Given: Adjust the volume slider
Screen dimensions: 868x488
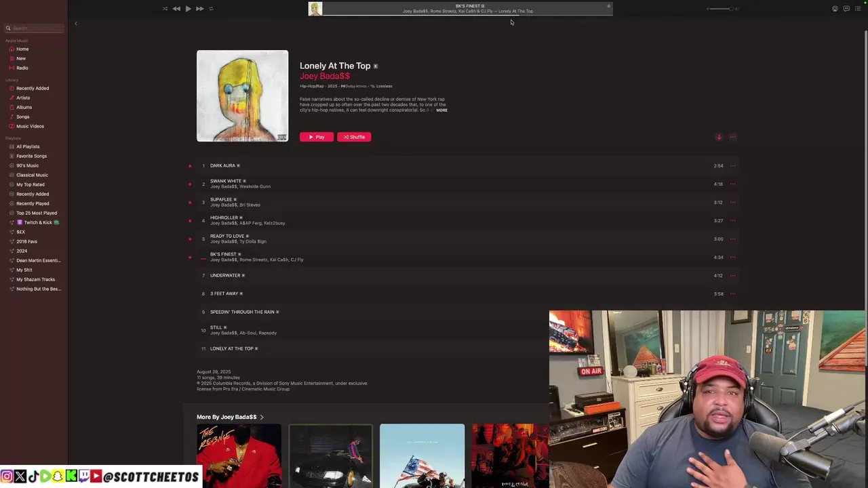Looking at the screenshot, I should pos(721,9).
